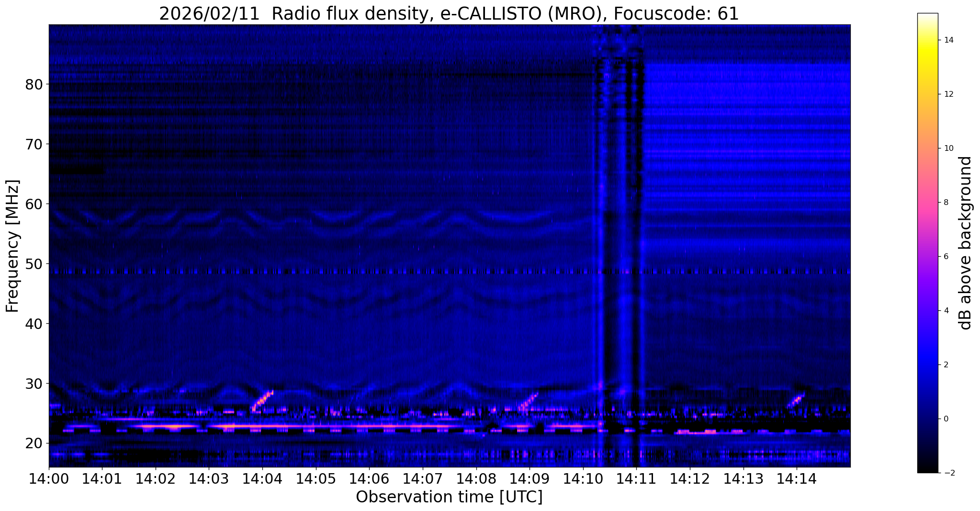980x511 pixels.
Task: Click the 14:14 time tick label
Action: [x=797, y=478]
